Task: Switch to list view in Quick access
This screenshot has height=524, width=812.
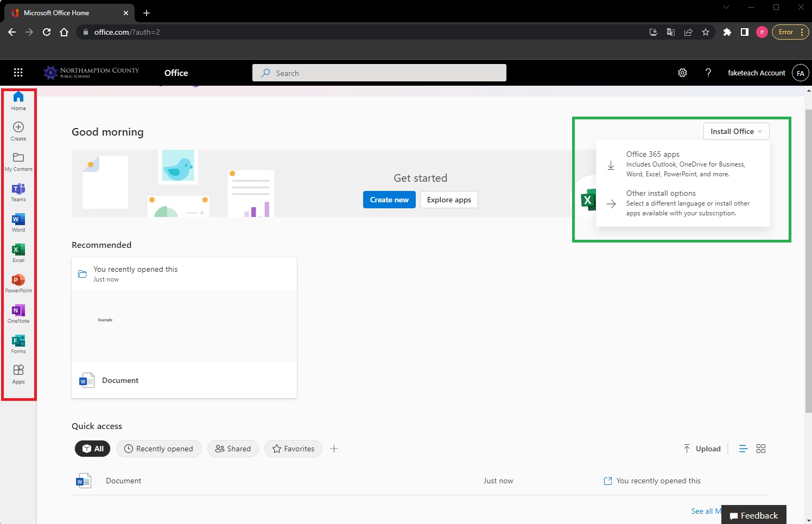Action: (744, 449)
